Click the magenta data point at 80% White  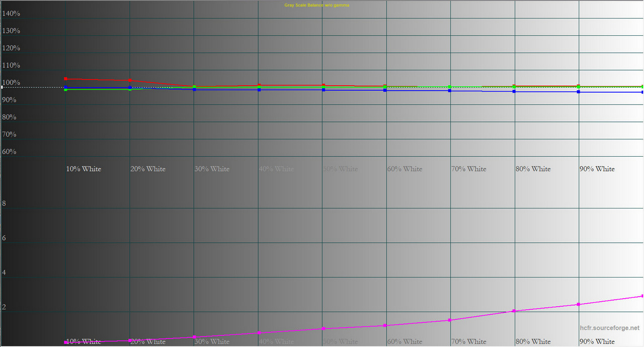[514, 311]
